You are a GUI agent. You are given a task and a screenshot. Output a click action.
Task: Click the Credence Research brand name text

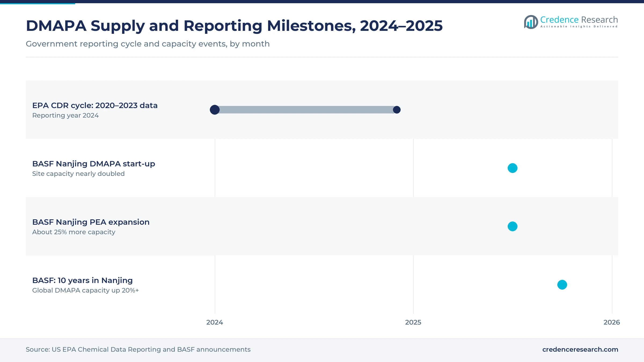[x=579, y=20]
